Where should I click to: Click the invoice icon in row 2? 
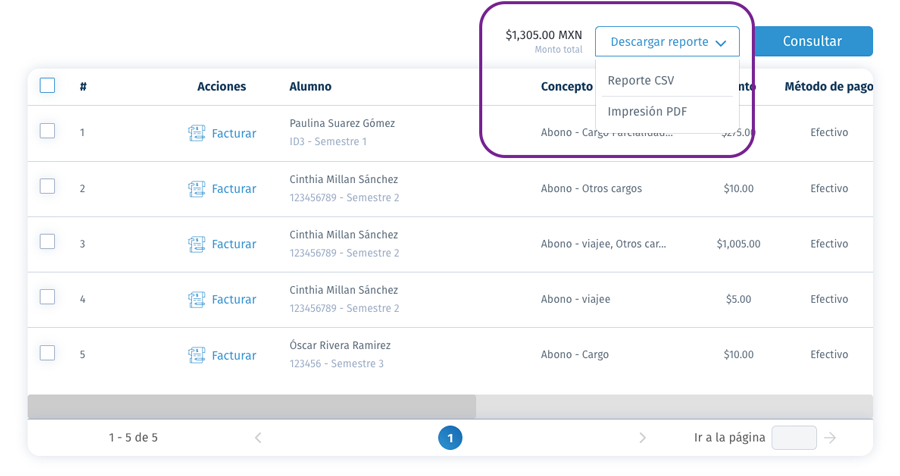pyautogui.click(x=196, y=189)
